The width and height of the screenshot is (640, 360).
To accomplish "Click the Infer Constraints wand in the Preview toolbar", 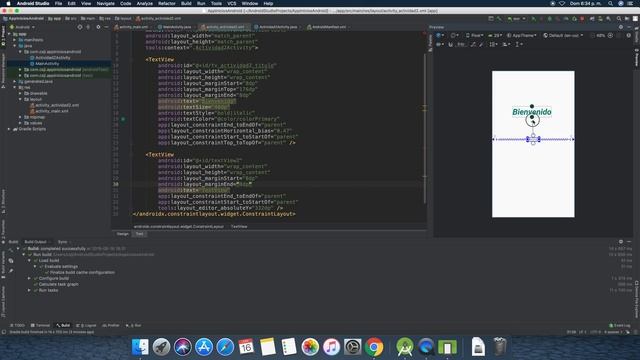I will (x=482, y=44).
